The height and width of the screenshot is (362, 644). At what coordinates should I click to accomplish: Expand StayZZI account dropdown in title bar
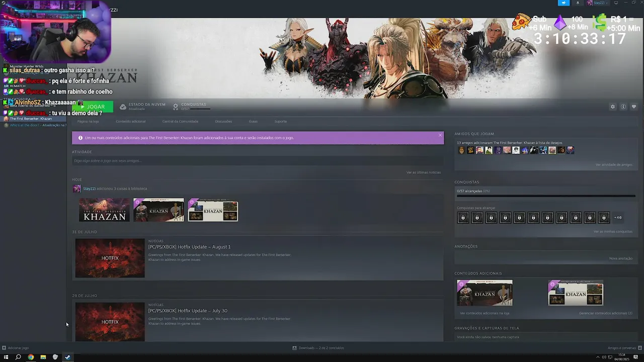[597, 3]
